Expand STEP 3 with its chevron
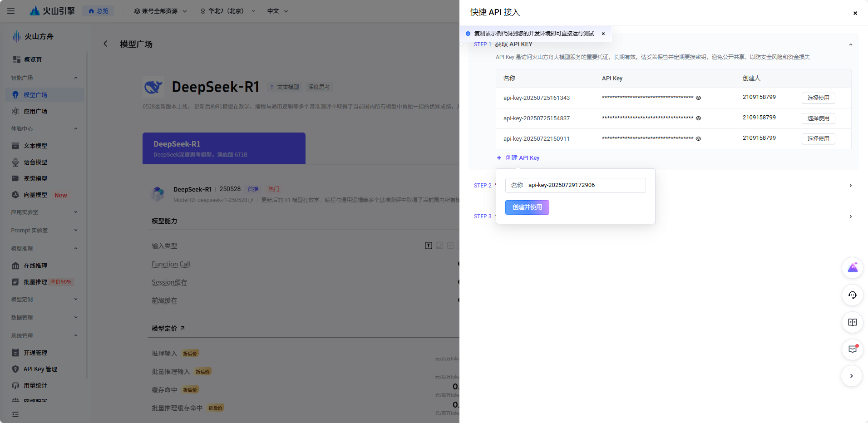This screenshot has width=868, height=423. click(x=851, y=216)
